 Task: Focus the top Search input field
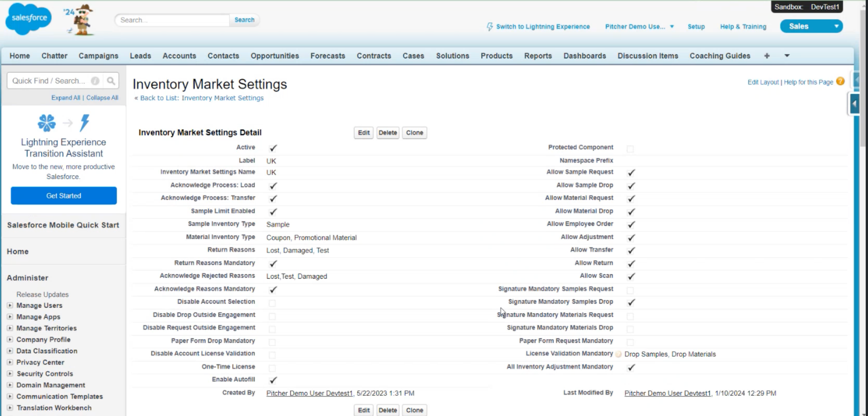pos(172,20)
